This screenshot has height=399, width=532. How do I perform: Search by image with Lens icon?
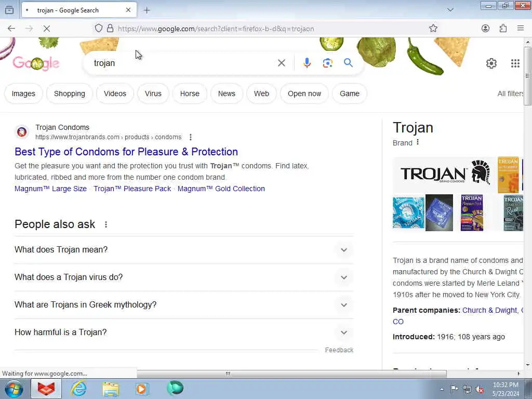328,63
